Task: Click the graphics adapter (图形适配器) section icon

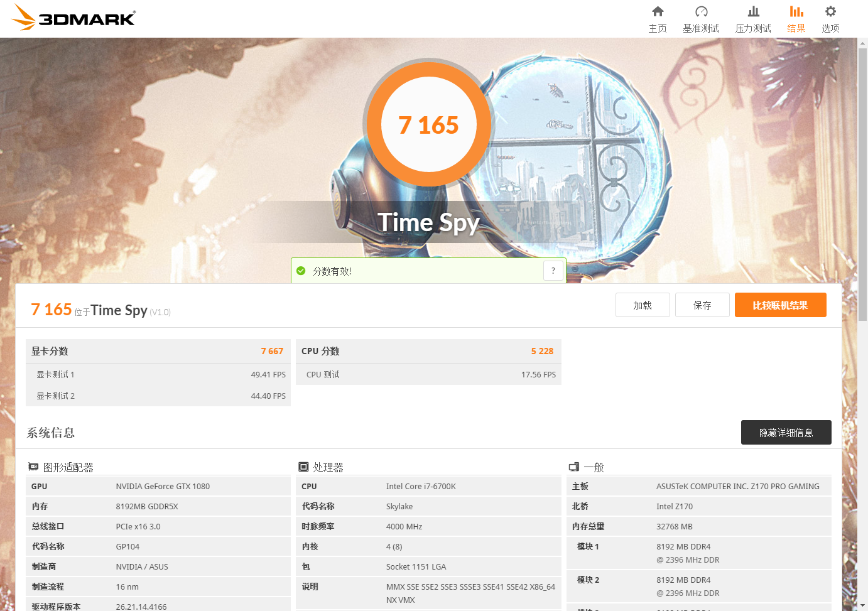Action: [33, 467]
